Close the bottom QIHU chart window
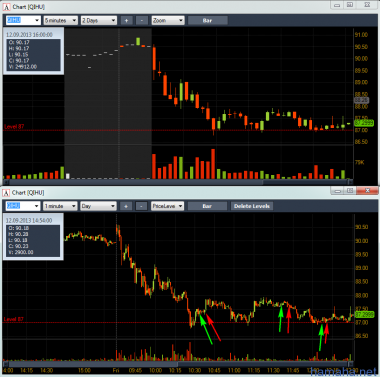Image resolution: width=380 pixels, height=377 pixels. [367, 190]
